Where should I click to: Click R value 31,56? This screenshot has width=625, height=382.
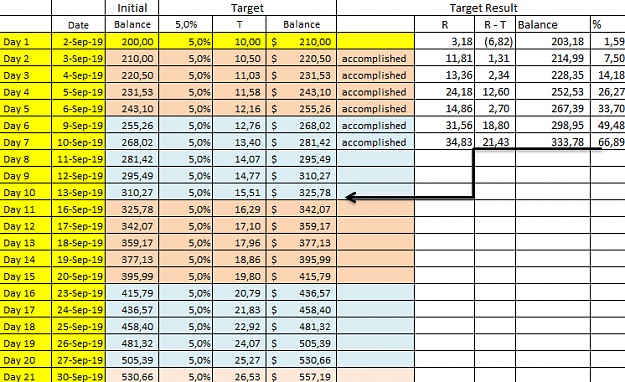(444, 125)
